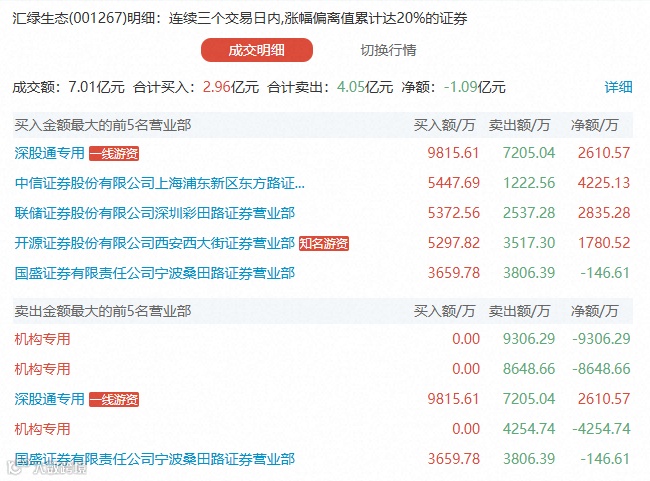
Task: Click net amount -8648.66 in sellers list
Action: (601, 369)
